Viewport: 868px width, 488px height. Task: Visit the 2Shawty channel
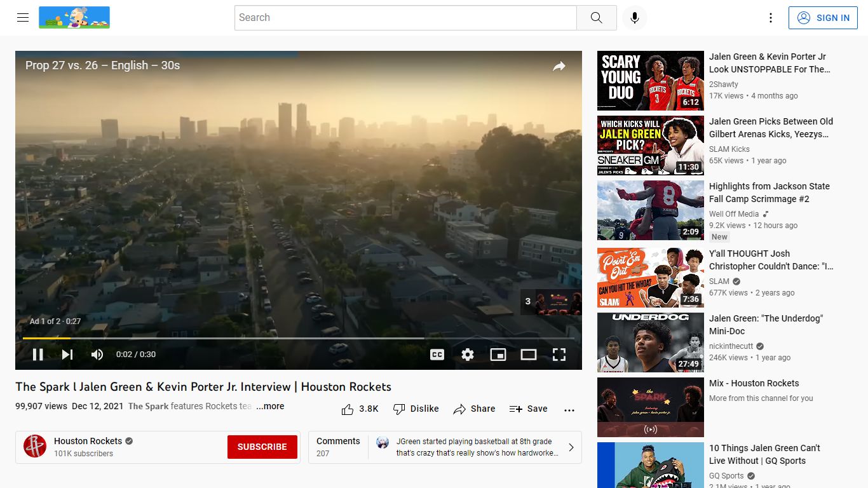tap(724, 85)
